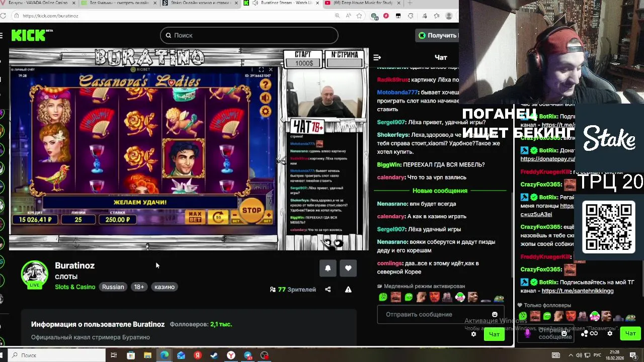Toggle slot sound speaker icon
This screenshot has height=362, width=644.
(265, 98)
